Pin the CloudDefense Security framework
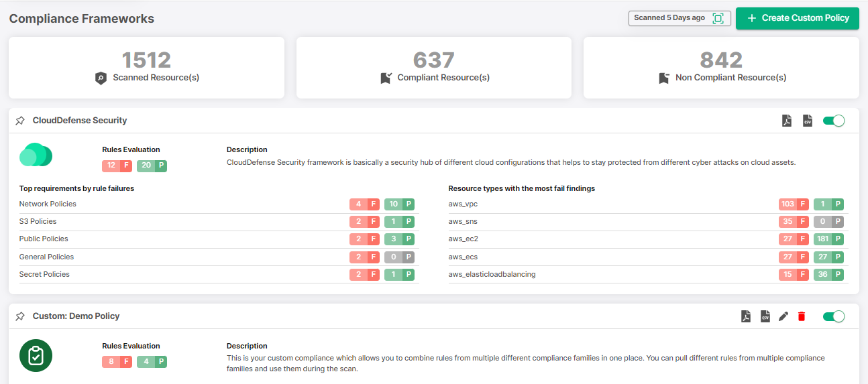Image resolution: width=868 pixels, height=384 pixels. tap(20, 121)
